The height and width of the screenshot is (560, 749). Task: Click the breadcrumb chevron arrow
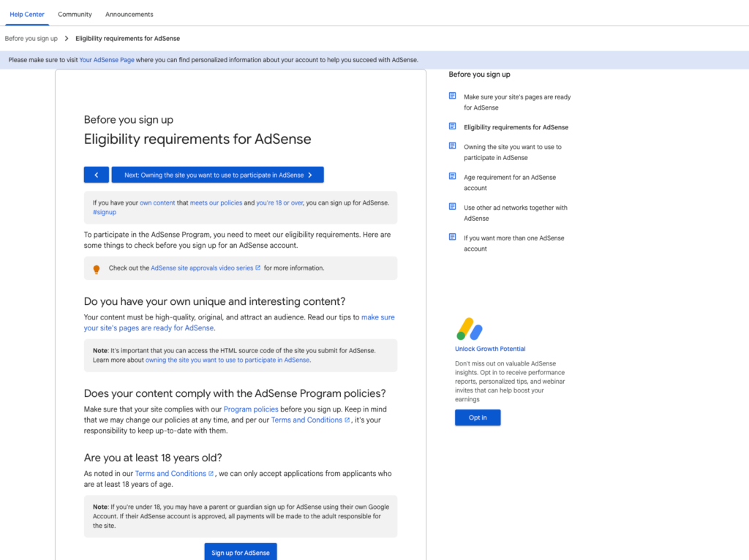tap(67, 39)
